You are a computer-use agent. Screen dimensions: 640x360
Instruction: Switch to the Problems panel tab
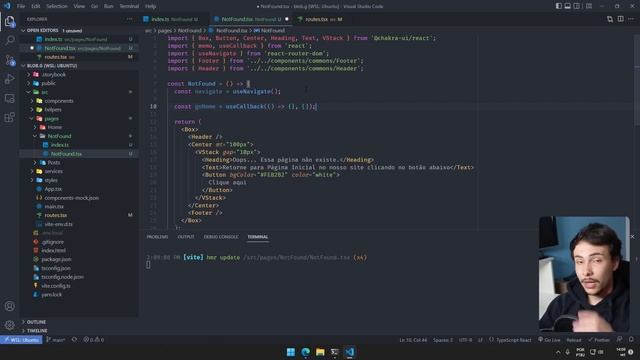[x=157, y=237]
